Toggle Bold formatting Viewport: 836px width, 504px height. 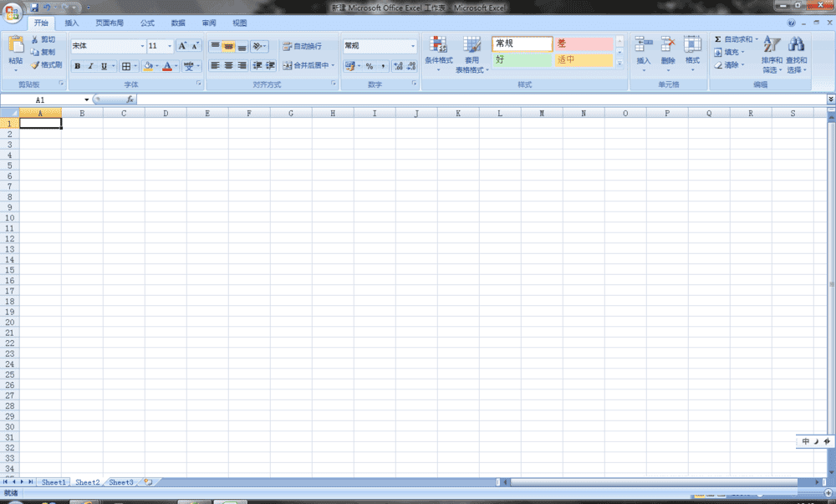tap(77, 66)
